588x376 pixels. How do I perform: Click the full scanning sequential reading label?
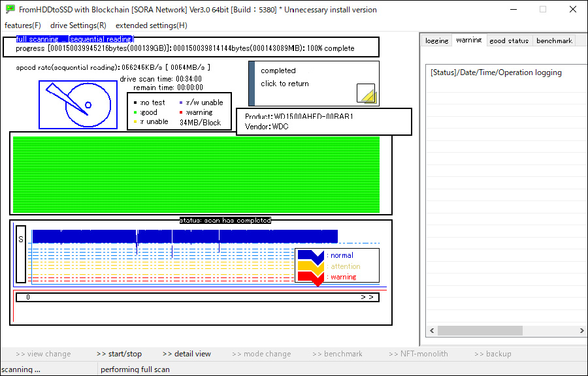[x=74, y=39]
